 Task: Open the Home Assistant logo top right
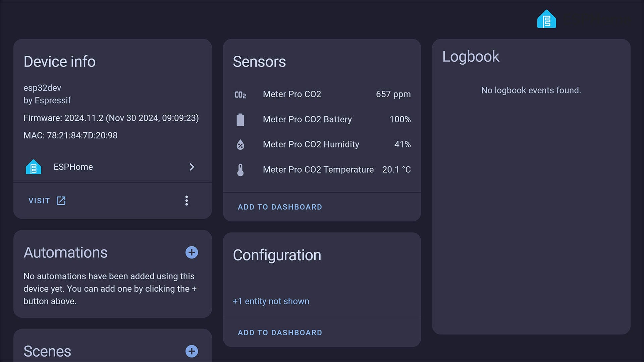point(546,19)
